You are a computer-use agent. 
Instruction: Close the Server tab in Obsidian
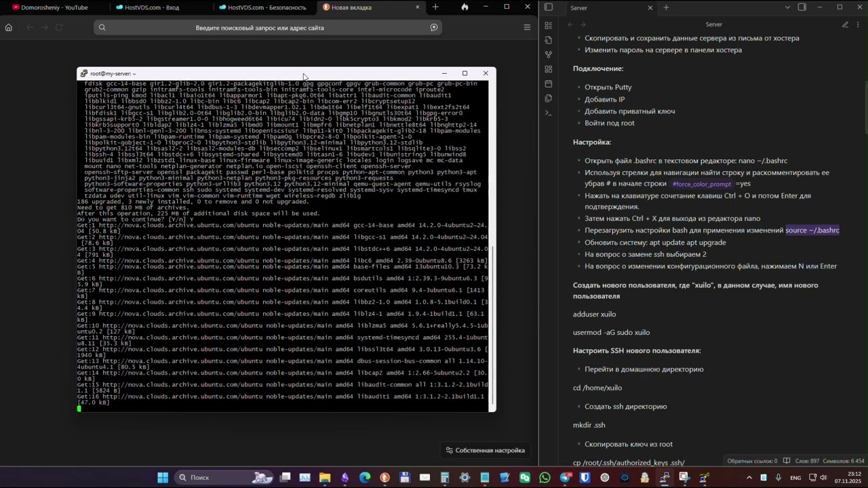point(650,7)
